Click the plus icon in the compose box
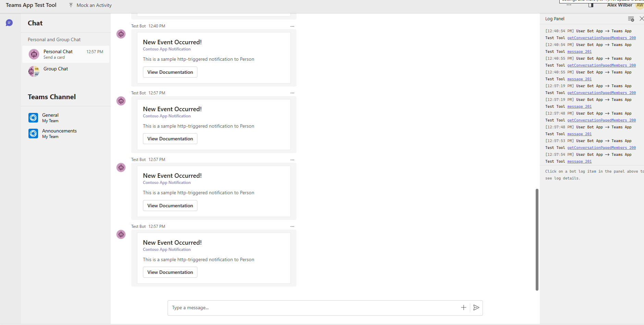The image size is (644, 325). (x=463, y=307)
